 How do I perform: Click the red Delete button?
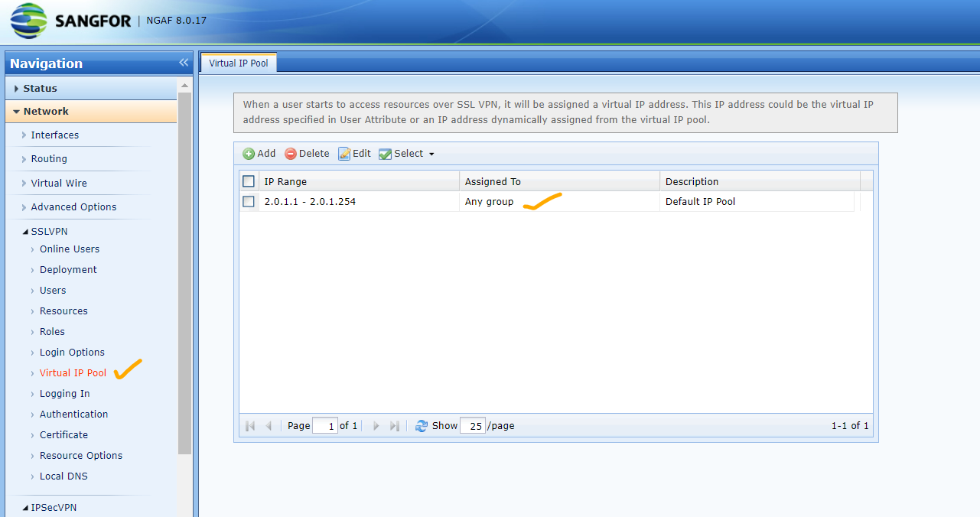coord(307,154)
